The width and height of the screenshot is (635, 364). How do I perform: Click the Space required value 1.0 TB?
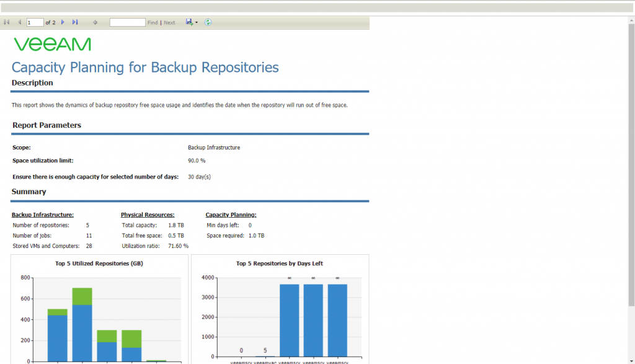[256, 235]
